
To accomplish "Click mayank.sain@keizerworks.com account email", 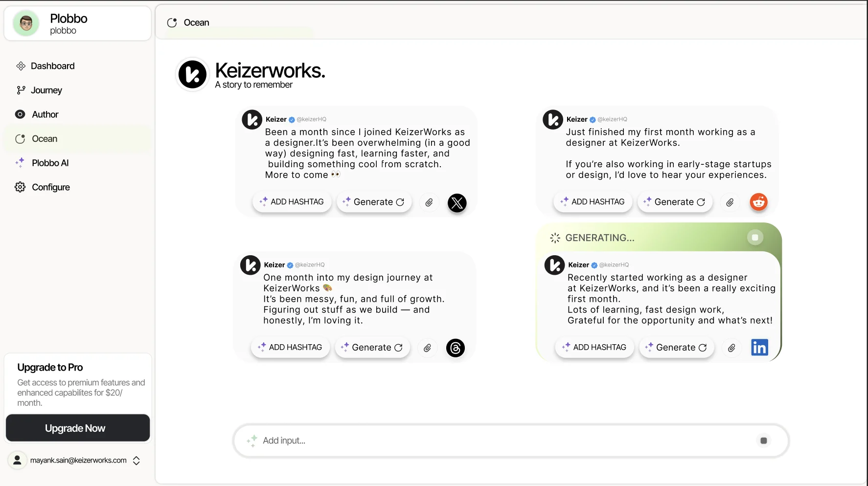I will (x=78, y=461).
